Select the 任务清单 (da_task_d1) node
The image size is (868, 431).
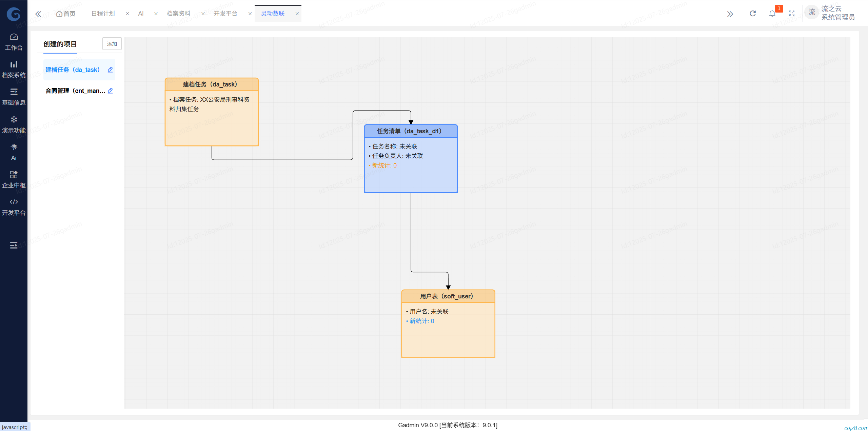(410, 131)
